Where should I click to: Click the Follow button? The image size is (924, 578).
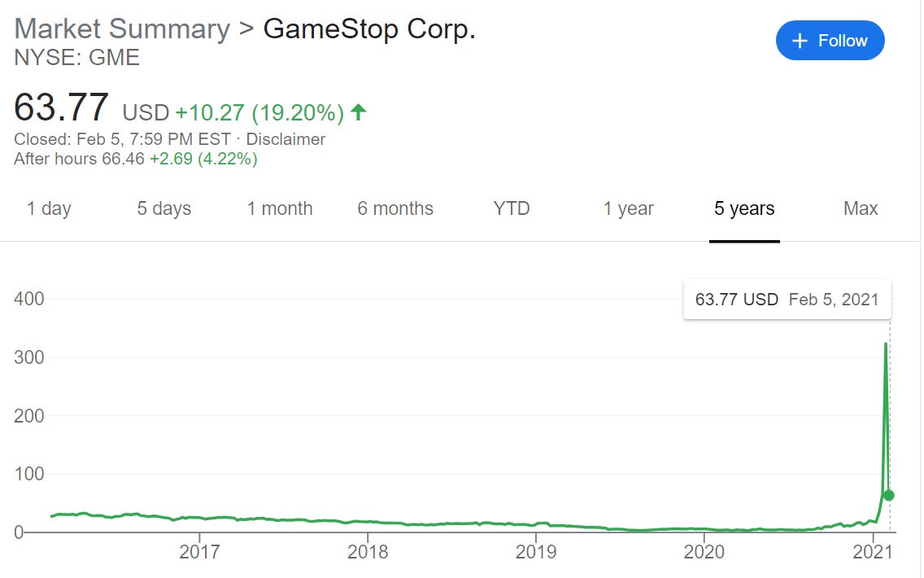830,41
